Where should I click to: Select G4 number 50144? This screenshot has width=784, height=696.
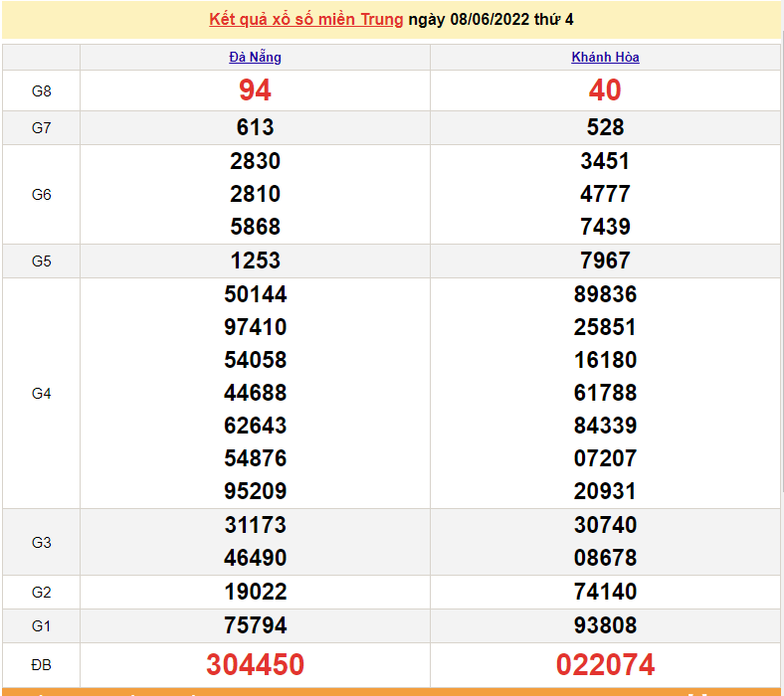[x=255, y=294]
